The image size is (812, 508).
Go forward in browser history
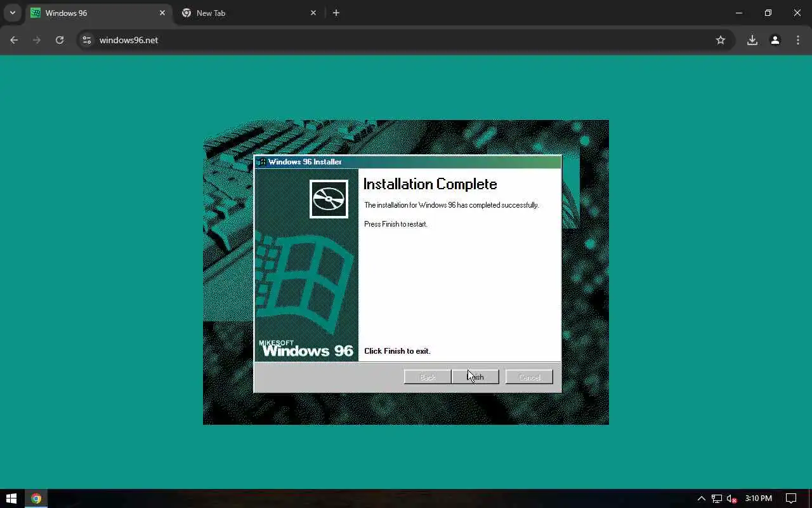coord(37,40)
